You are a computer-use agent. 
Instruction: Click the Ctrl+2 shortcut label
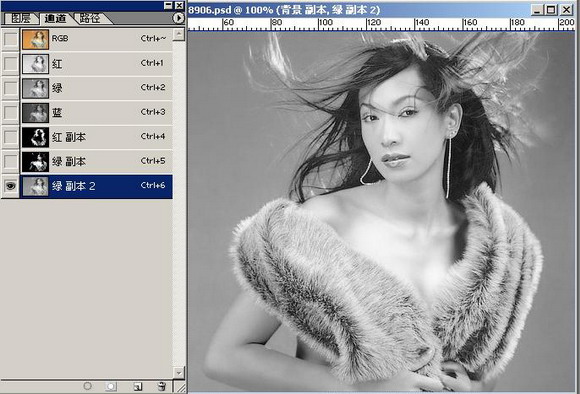[x=153, y=88]
